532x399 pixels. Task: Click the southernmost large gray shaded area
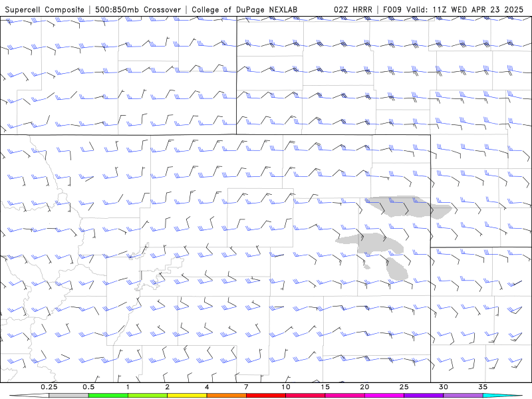397,269
